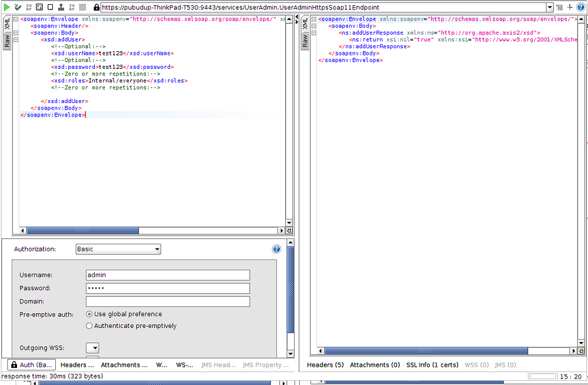Open the Outgoing WSS dropdown
The image size is (588, 385).
click(92, 348)
